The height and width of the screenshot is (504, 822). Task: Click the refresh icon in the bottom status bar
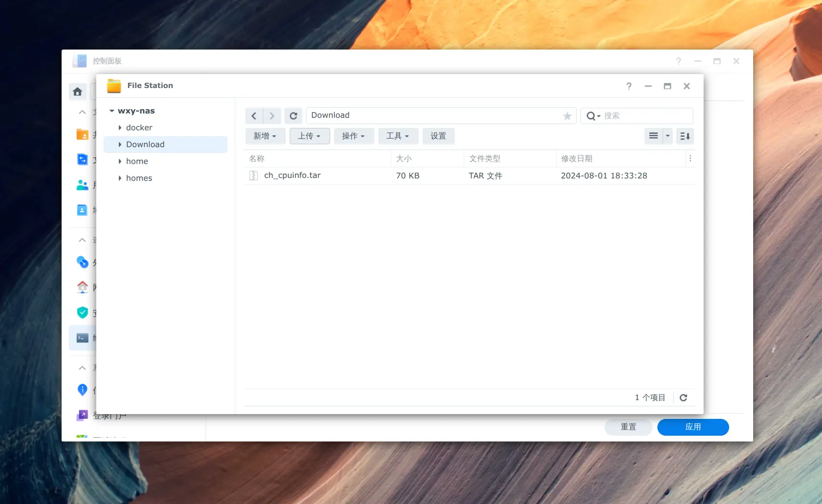pos(683,398)
